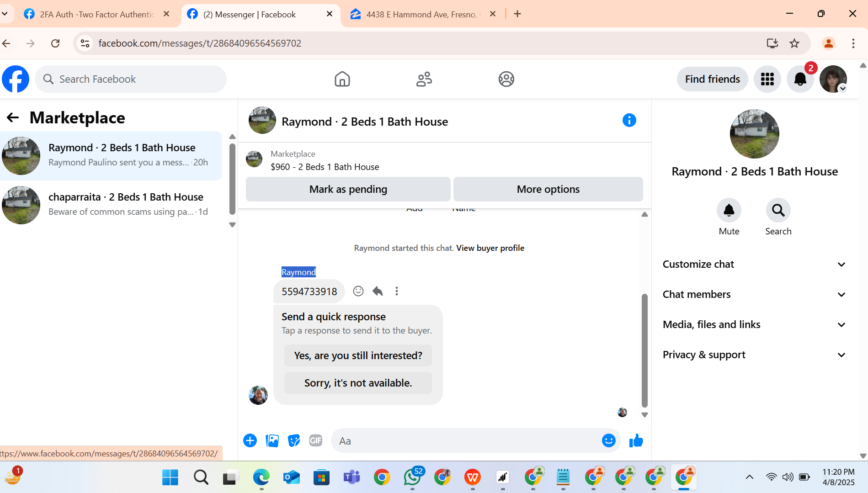Send quick reply Yes, are you still interested?

358,355
